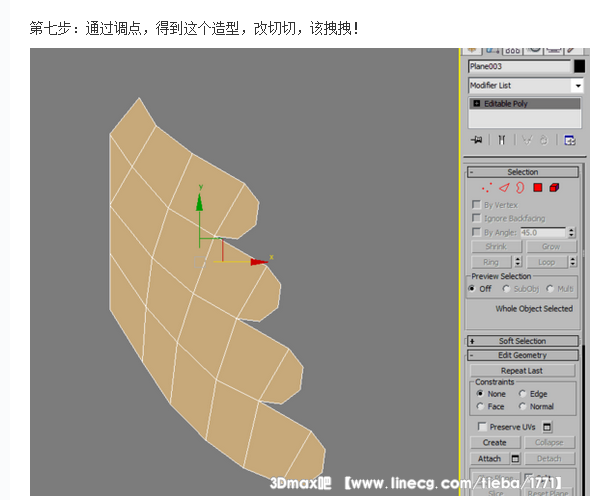The image size is (591, 500).
Task: Click the Repeat Last button
Action: tap(522, 371)
